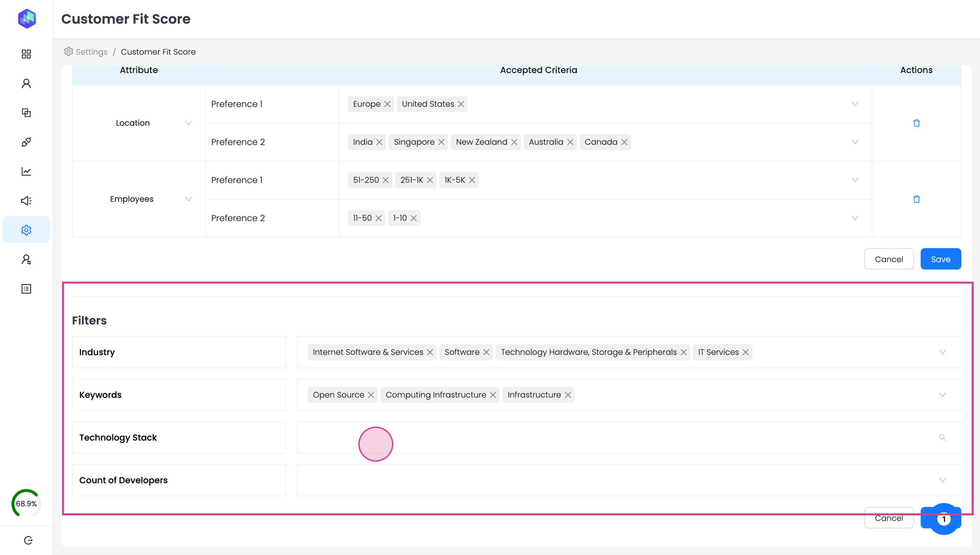Image resolution: width=980 pixels, height=555 pixels.
Task: Click the analytics line chart sidebar icon
Action: [x=26, y=171]
